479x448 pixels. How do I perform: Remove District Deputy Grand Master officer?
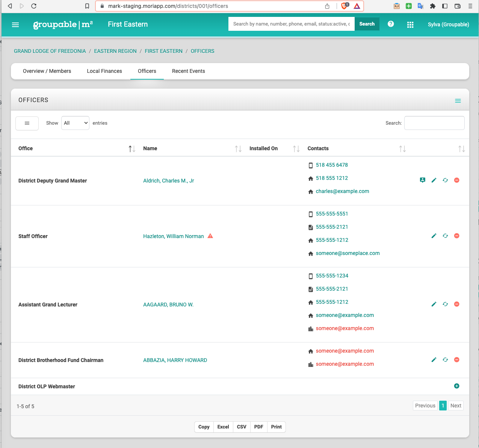coord(457,180)
